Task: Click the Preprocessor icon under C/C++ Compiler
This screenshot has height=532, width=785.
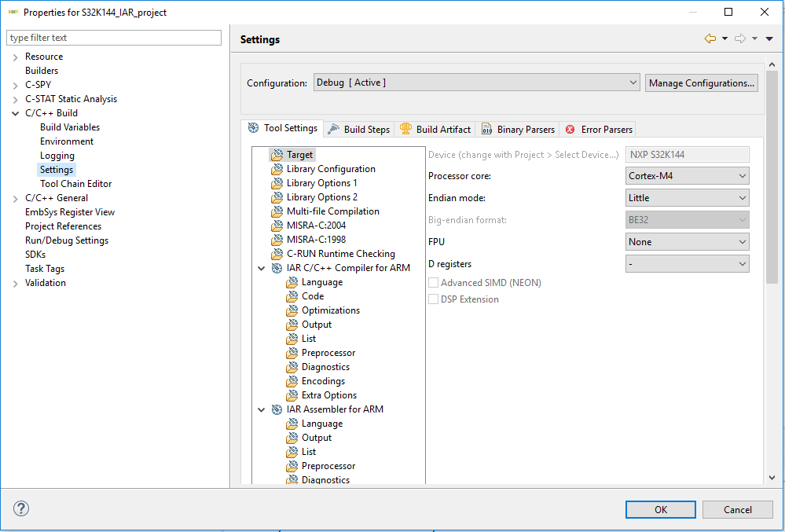Action: tap(292, 353)
